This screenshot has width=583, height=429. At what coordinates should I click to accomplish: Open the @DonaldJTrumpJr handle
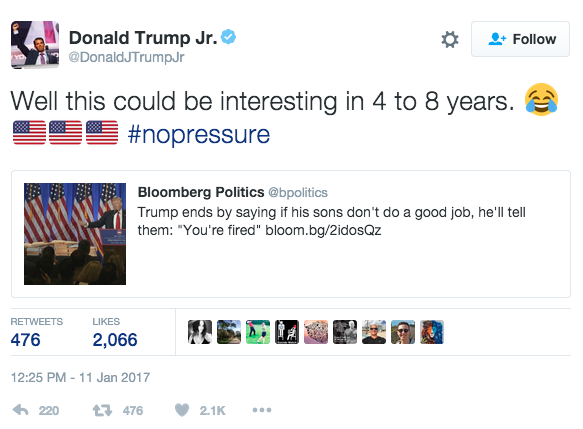coord(126,57)
